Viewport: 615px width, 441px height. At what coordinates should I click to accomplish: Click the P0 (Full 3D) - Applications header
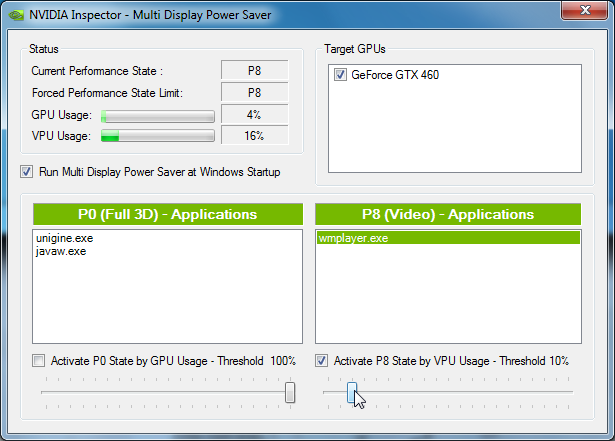[167, 214]
